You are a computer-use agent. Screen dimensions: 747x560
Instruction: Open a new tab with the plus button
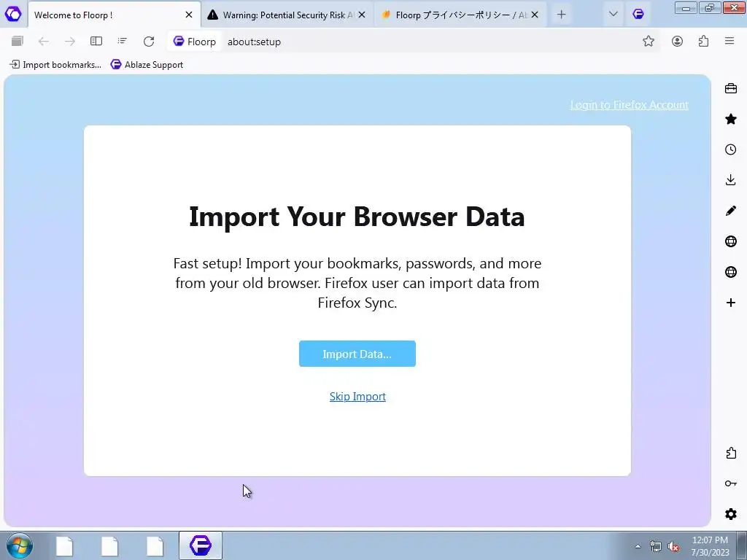(561, 15)
